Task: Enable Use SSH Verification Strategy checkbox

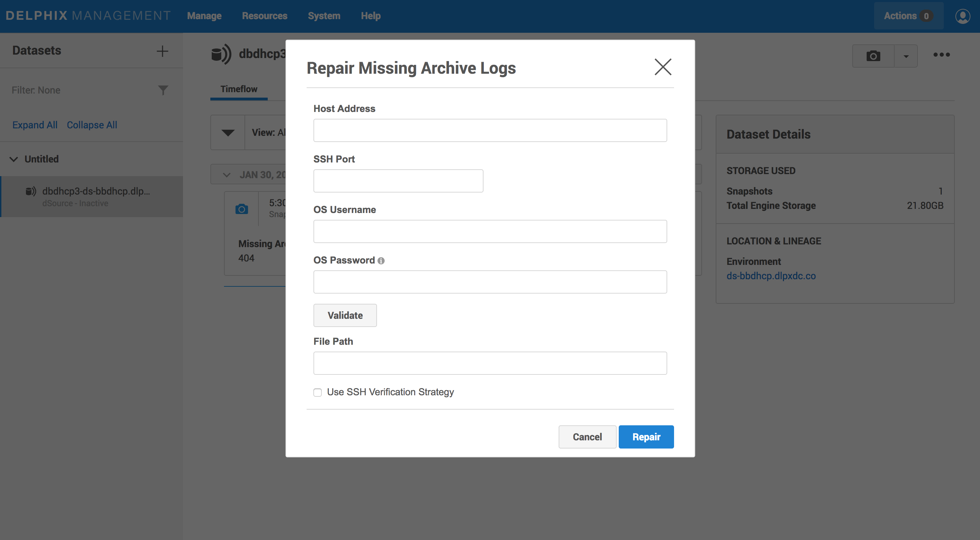Action: tap(318, 393)
